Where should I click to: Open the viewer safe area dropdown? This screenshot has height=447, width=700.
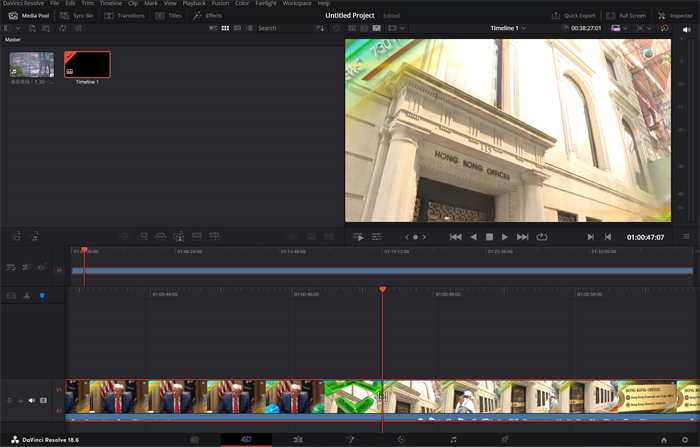396,28
